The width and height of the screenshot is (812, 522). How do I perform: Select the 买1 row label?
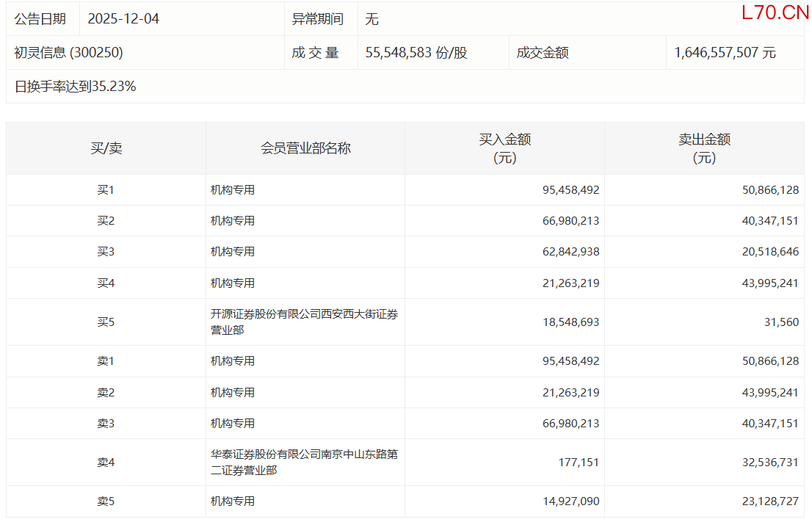click(106, 190)
